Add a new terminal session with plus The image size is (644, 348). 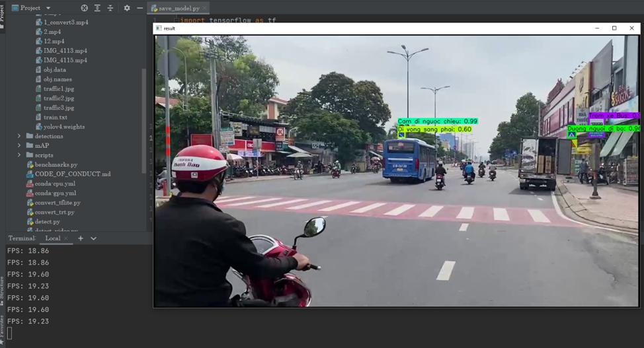(x=81, y=238)
